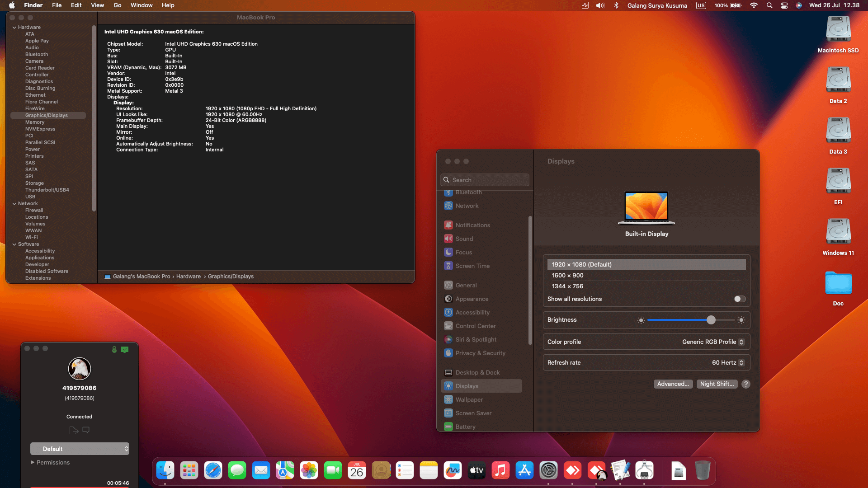Open Screen Time settings

click(x=472, y=266)
